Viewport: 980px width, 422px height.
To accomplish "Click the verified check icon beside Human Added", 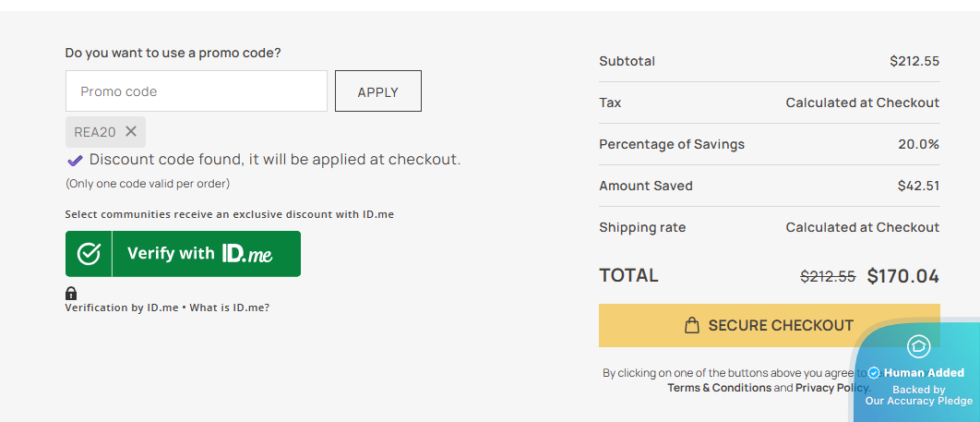I will point(874,373).
